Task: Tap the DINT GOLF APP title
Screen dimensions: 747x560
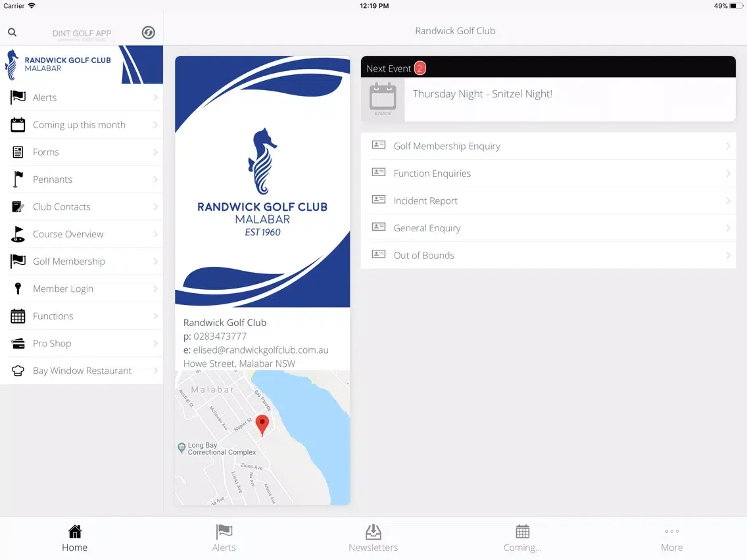Action: [82, 33]
